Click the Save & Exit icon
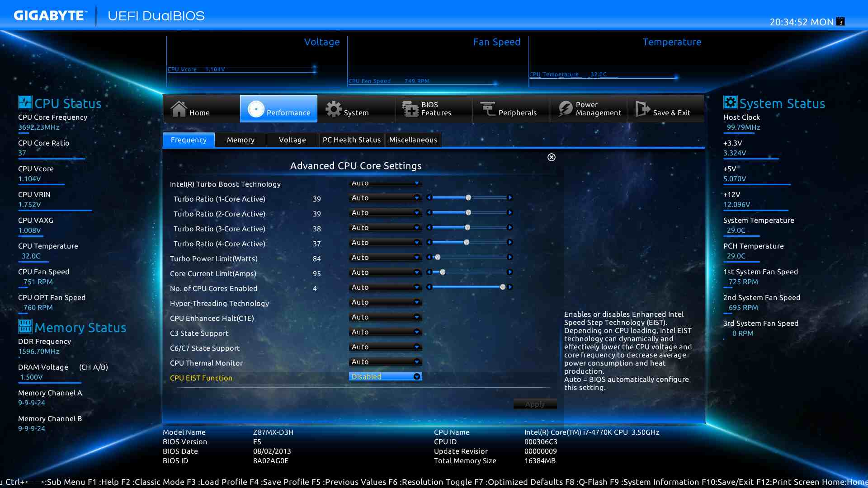The image size is (868, 488). [x=642, y=109]
